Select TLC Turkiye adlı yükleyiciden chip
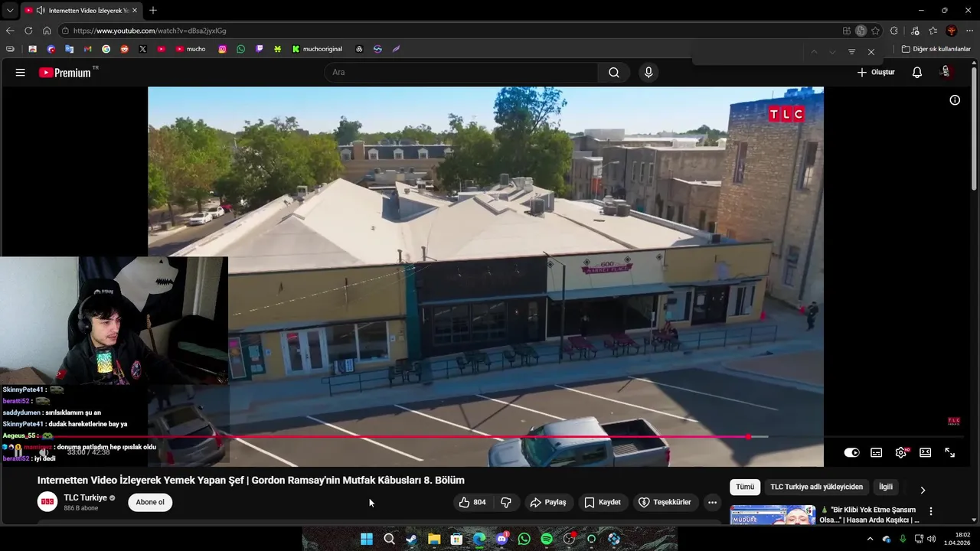Screen dimensions: 980x551 pyautogui.click(x=816, y=487)
